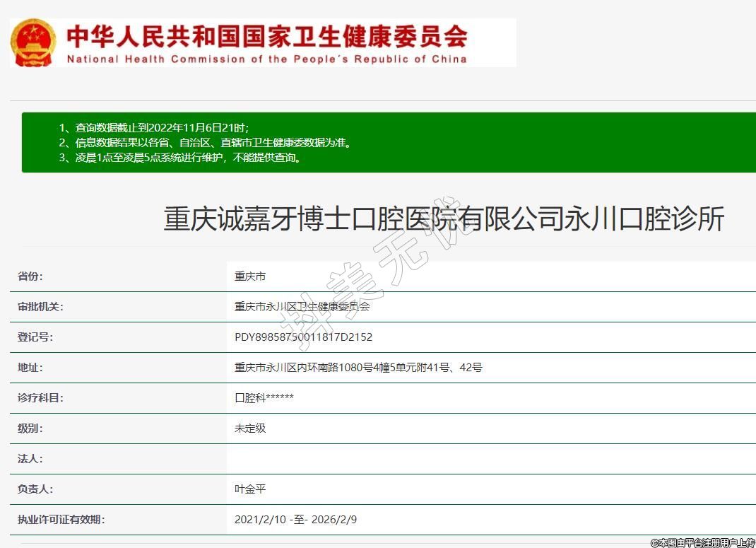Screen dimensions: 756x548
Task: Select the 执业许可证有效期 row label
Action: pyautogui.click(x=61, y=520)
